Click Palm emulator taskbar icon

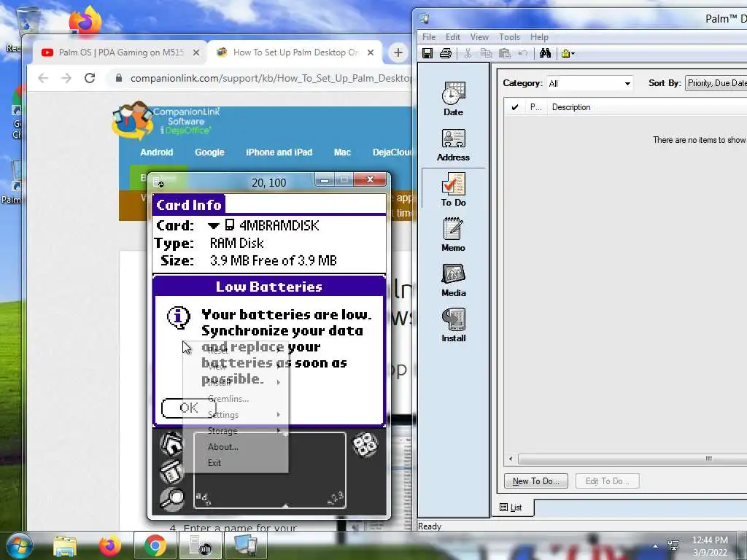201,545
